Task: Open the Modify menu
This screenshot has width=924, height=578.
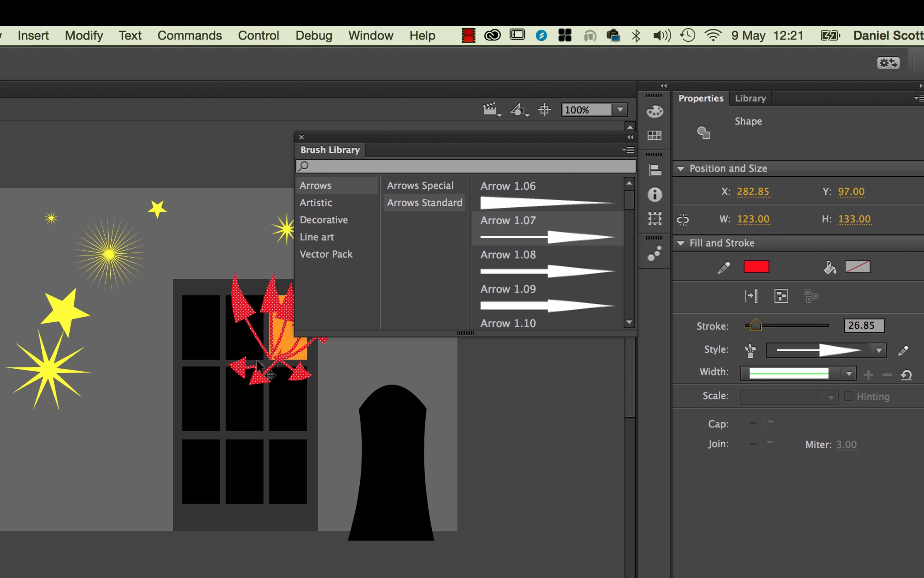Action: coord(84,36)
